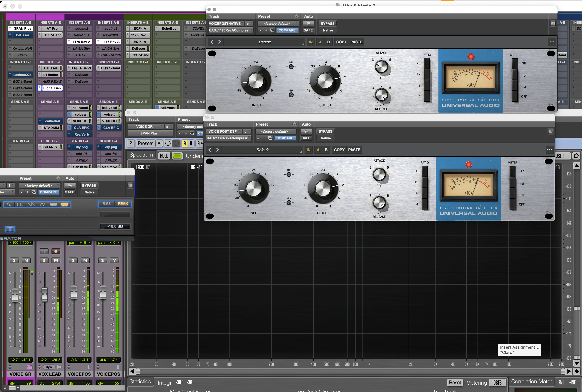582x392 pixels.
Task: Open VOICE POST DSP track selector dropdown
Action: 224,131
